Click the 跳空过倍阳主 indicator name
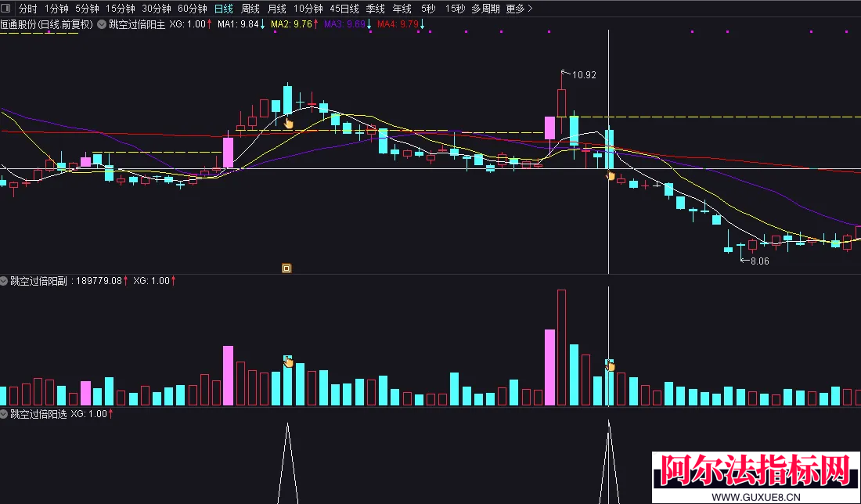Viewport: 861px width, 504px height. (137, 24)
